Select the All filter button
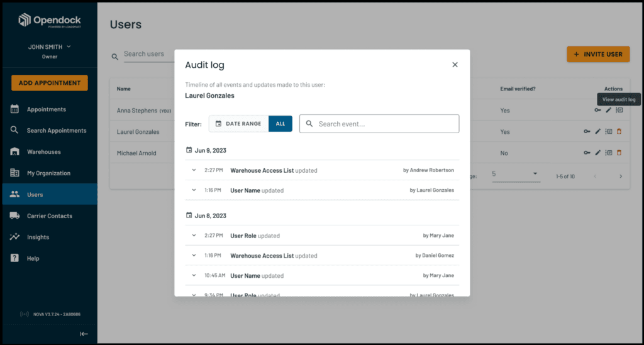Viewport: 644px width, 345px height. 280,123
